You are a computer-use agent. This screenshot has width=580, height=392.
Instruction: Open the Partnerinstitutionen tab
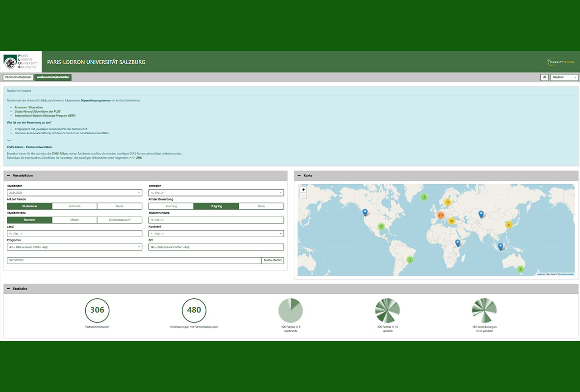pyautogui.click(x=18, y=77)
